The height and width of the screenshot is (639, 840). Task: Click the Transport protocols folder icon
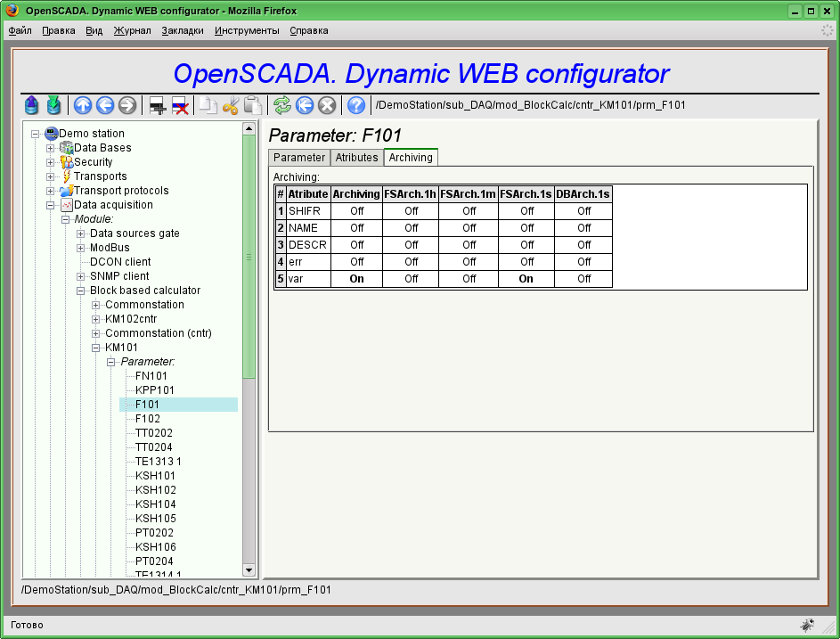pyautogui.click(x=67, y=191)
